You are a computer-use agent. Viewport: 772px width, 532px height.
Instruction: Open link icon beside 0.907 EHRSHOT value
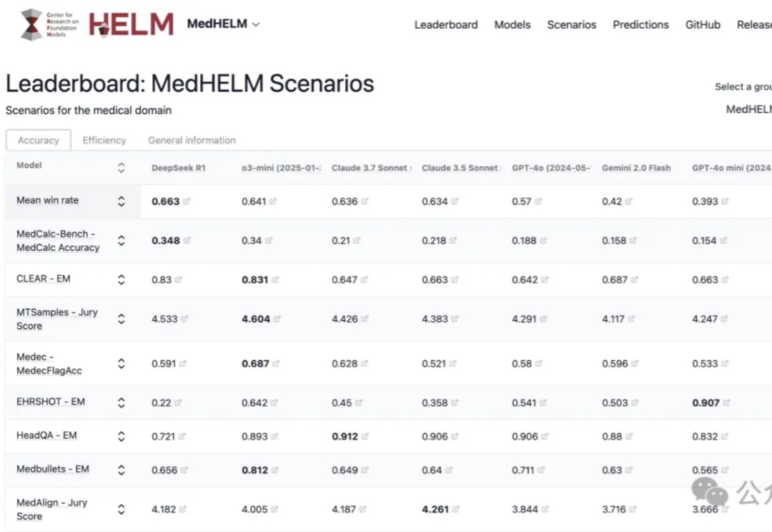(726, 403)
